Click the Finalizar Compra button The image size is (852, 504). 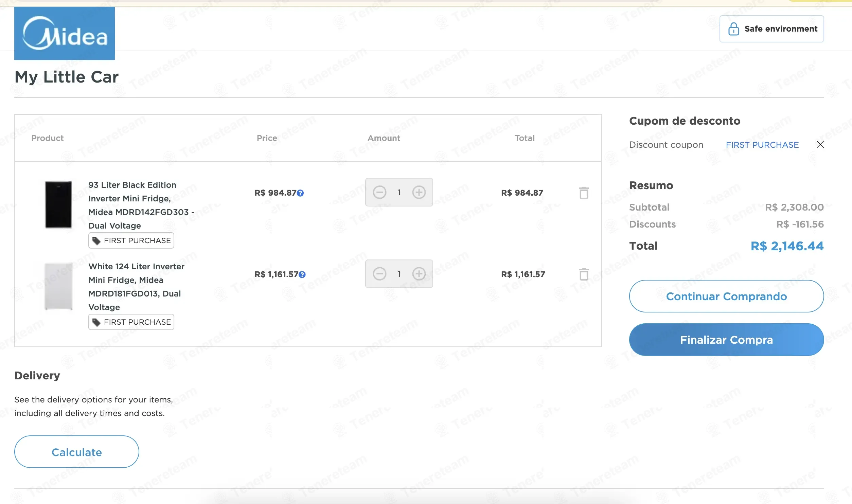[x=726, y=340]
